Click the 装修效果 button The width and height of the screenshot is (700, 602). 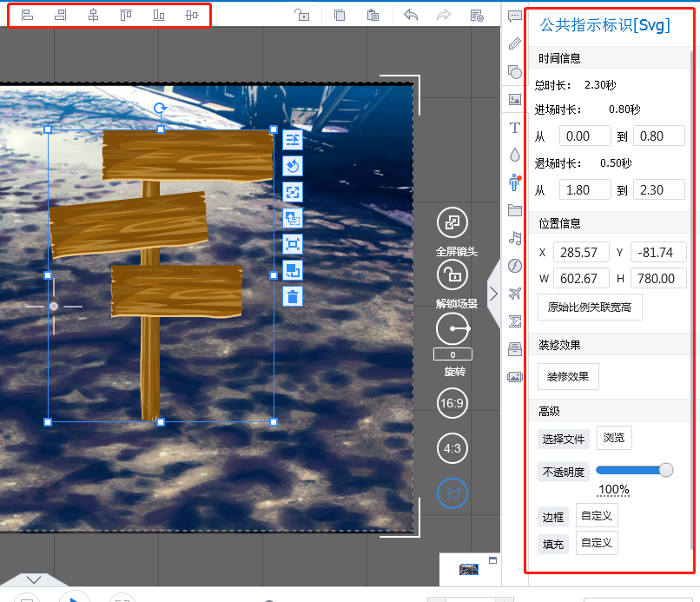click(x=568, y=376)
